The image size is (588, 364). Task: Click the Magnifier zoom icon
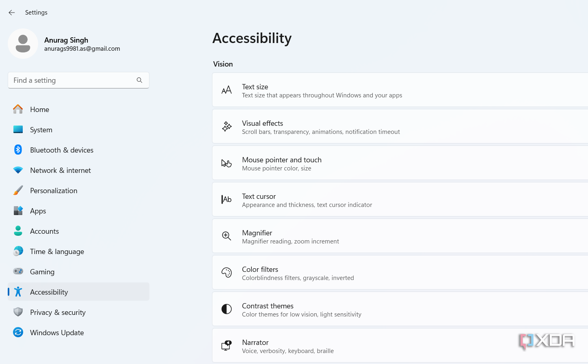[227, 236]
